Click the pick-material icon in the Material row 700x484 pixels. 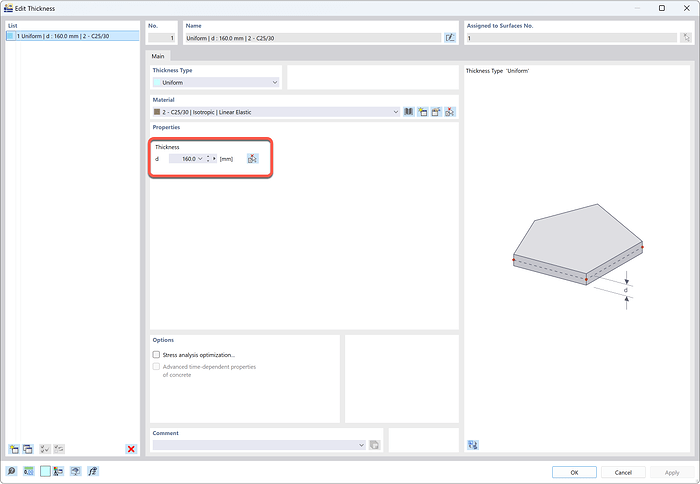coord(450,112)
